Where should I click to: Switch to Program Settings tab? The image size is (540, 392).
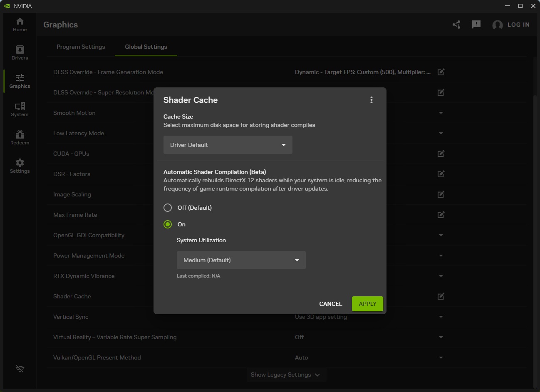[81, 47]
